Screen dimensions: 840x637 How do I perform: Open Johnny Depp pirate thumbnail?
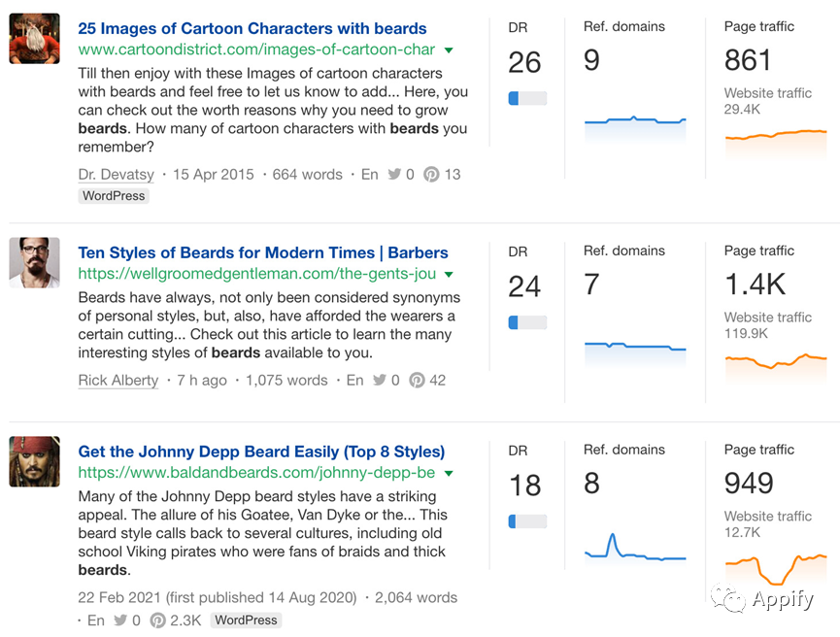34,462
